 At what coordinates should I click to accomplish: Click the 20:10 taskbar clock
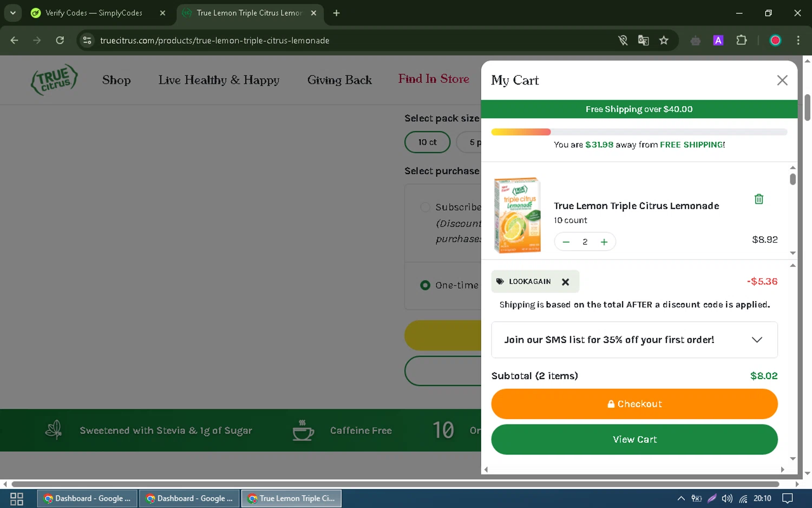[x=762, y=499]
